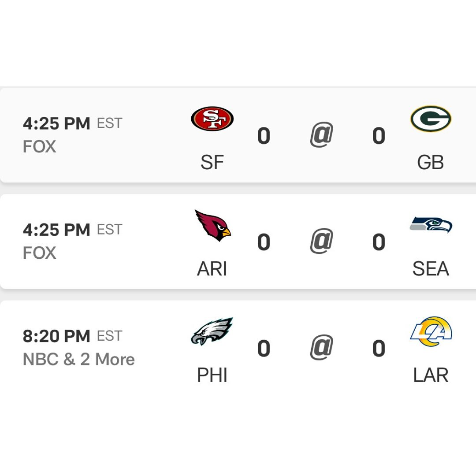Screen dimensions: 476x476
Task: Click the San Francisco 49ers logo
Action: click(x=212, y=119)
